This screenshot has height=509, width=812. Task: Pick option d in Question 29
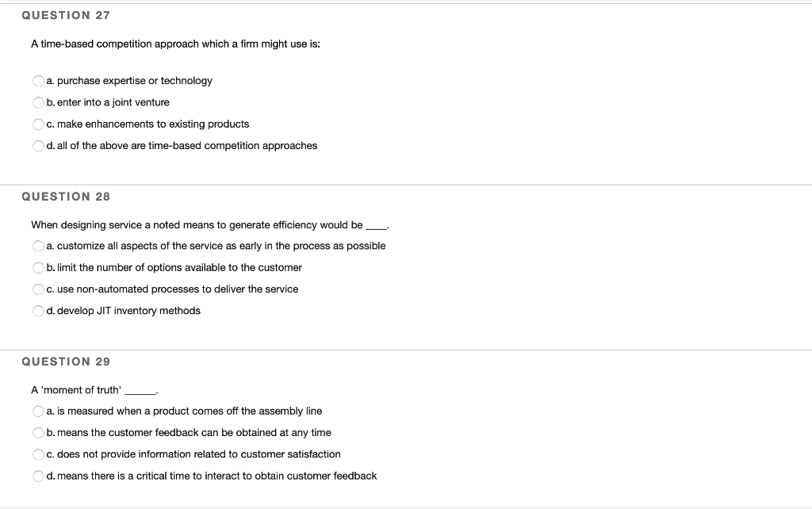pyautogui.click(x=38, y=476)
